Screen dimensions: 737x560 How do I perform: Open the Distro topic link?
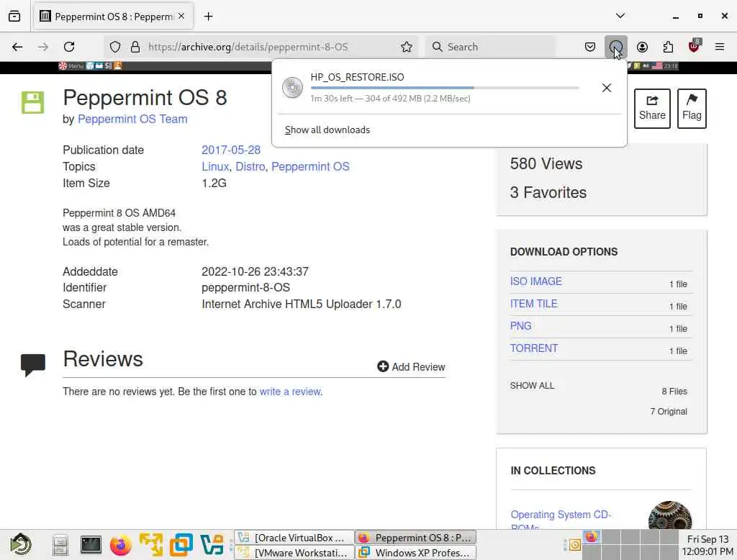tap(250, 166)
